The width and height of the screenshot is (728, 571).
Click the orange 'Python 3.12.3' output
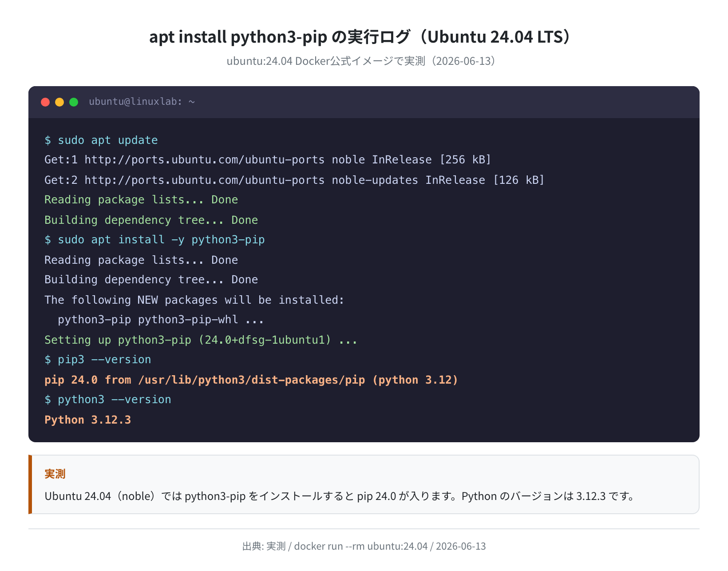pos(88,420)
